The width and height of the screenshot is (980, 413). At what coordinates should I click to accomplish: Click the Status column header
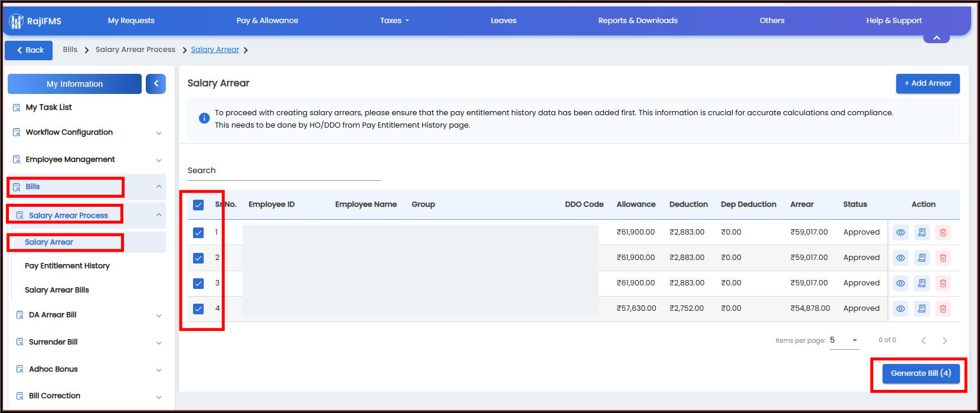click(855, 204)
